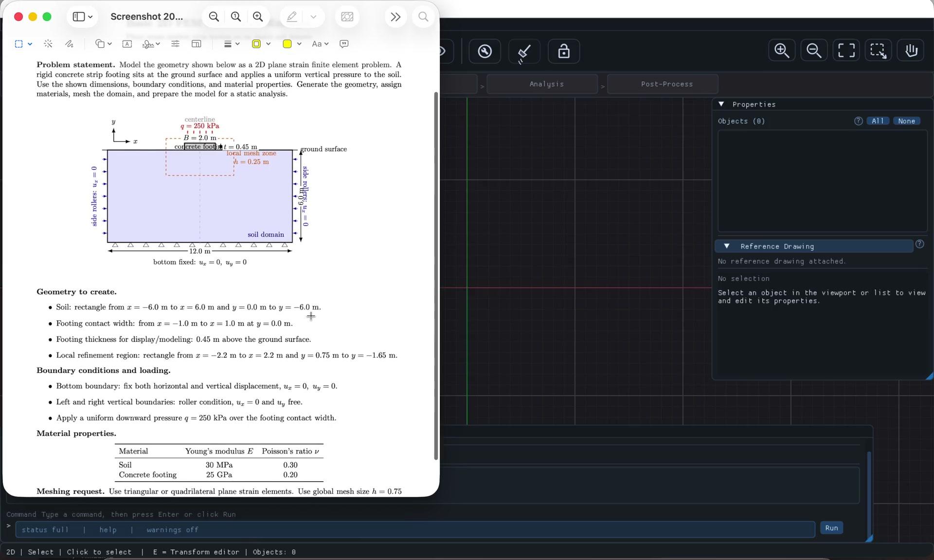Open the Signature menu

pyautogui.click(x=151, y=44)
